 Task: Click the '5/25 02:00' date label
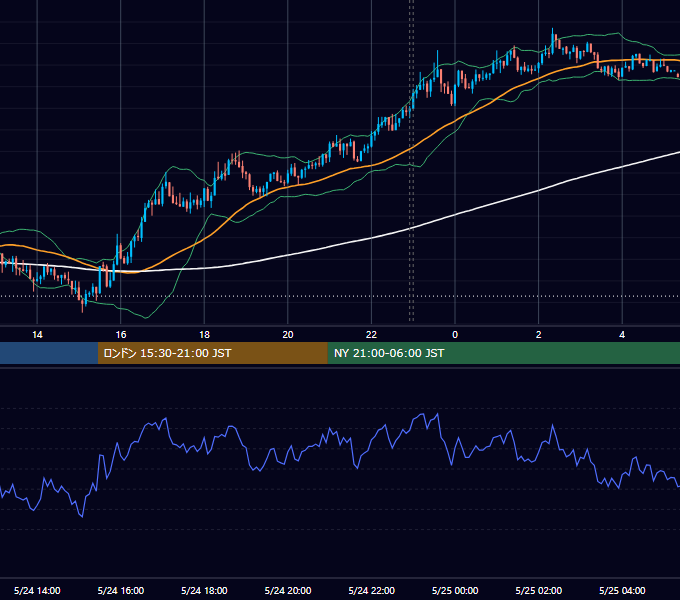[539, 590]
